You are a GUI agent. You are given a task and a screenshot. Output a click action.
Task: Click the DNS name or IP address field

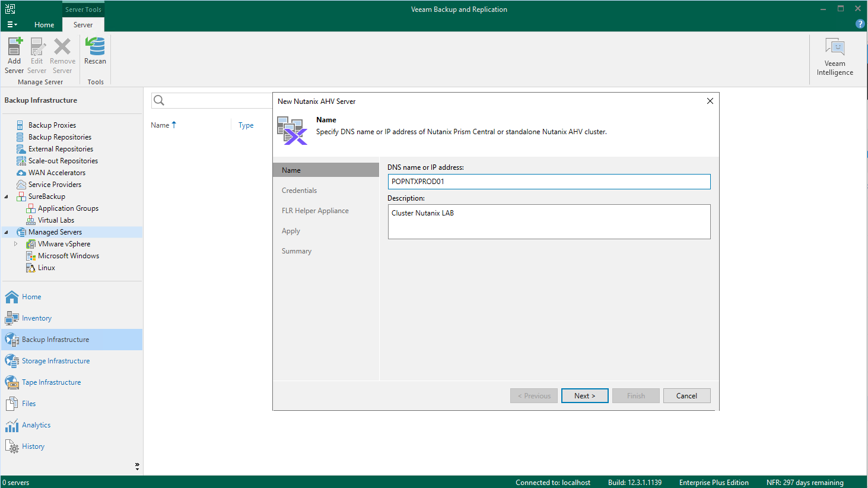click(x=549, y=182)
